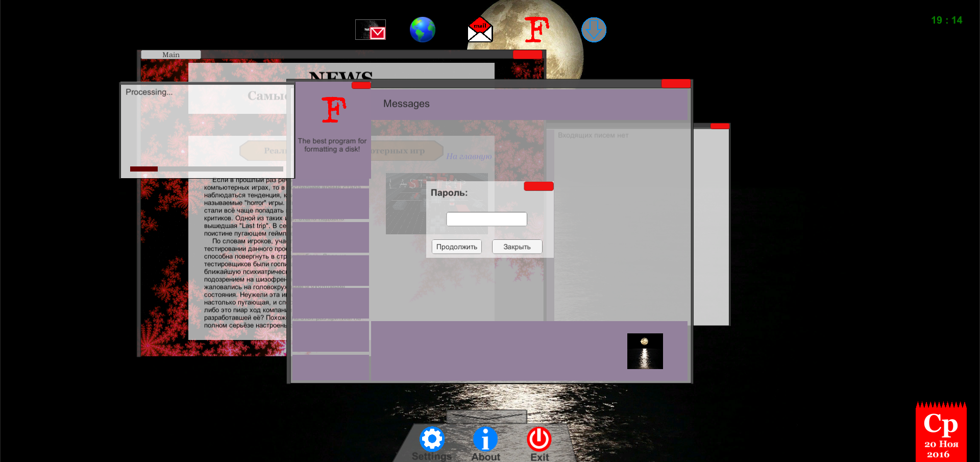Open the blue download arrow icon
The image size is (980, 462).
(594, 30)
